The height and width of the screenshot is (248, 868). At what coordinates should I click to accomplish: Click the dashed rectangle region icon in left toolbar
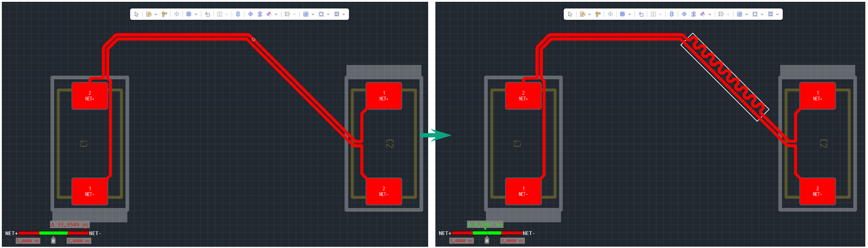321,14
